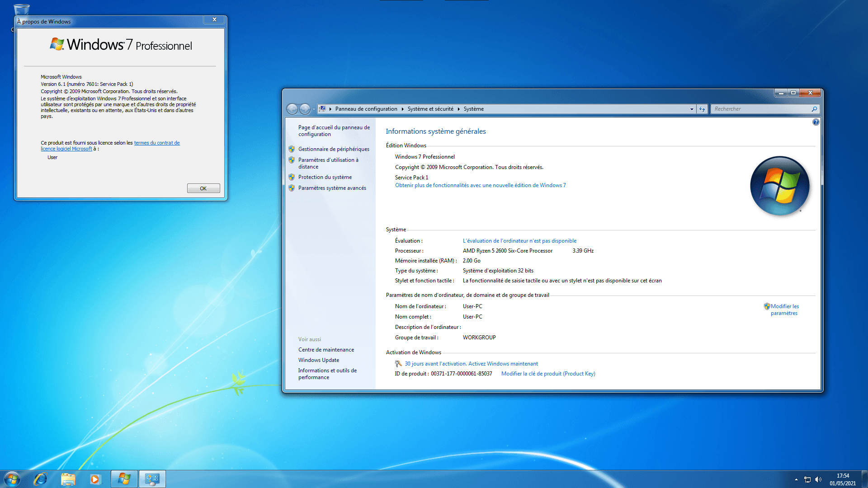Viewport: 868px width, 488px height.
Task: Click the network tray icon
Action: (x=807, y=479)
